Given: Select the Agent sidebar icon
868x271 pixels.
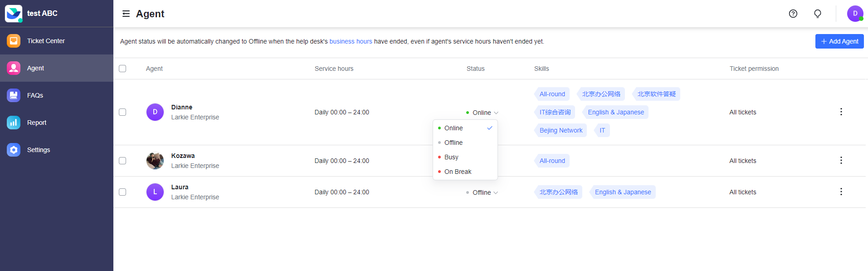Looking at the screenshot, I should coord(14,68).
